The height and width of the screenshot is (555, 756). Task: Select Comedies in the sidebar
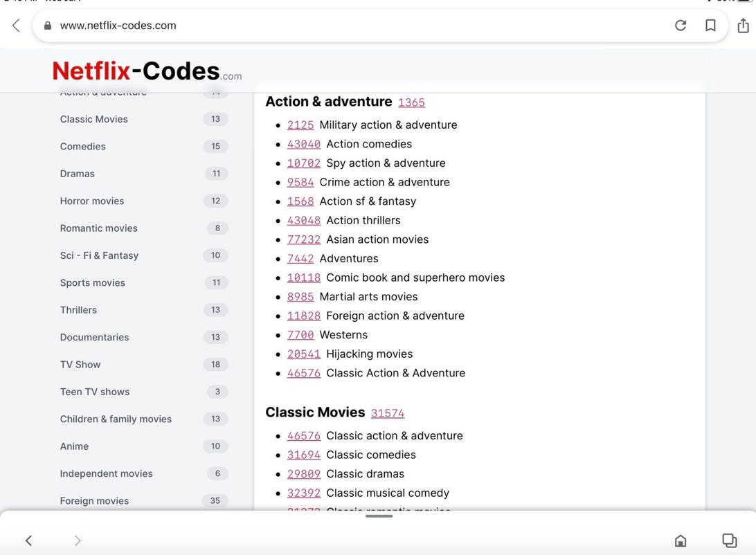point(83,146)
